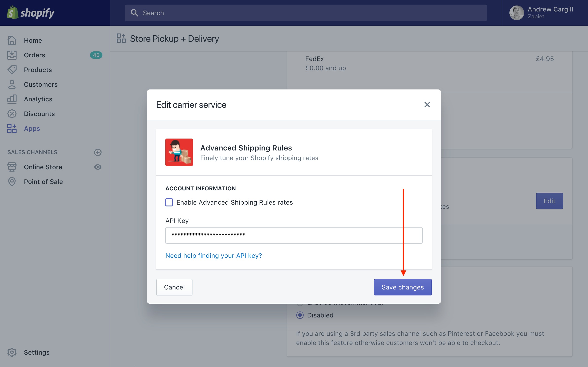Go to the Customers page

(41, 84)
